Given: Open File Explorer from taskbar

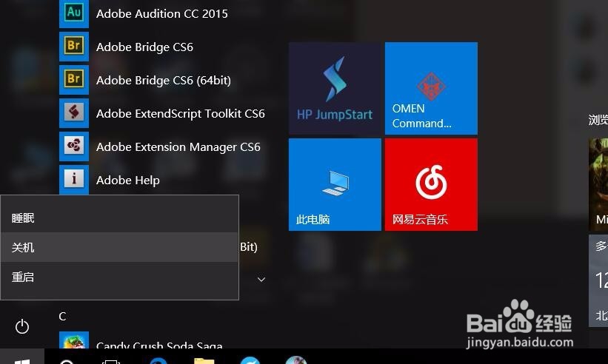Looking at the screenshot, I should pyautogui.click(x=204, y=360).
